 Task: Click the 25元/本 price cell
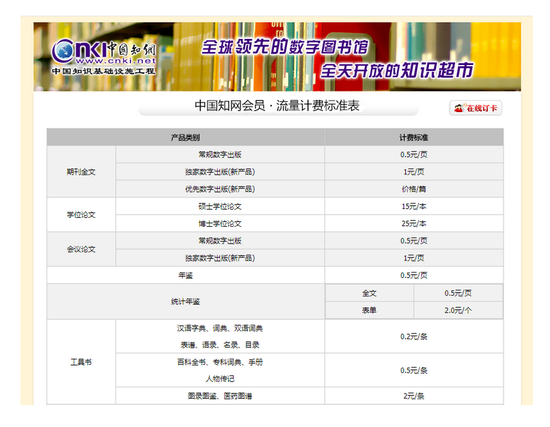pos(414,223)
